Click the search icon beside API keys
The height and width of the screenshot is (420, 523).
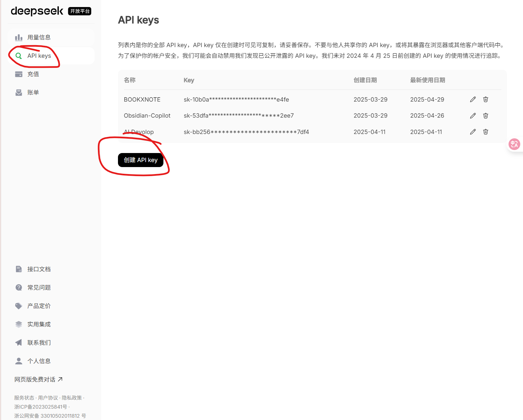coord(19,56)
